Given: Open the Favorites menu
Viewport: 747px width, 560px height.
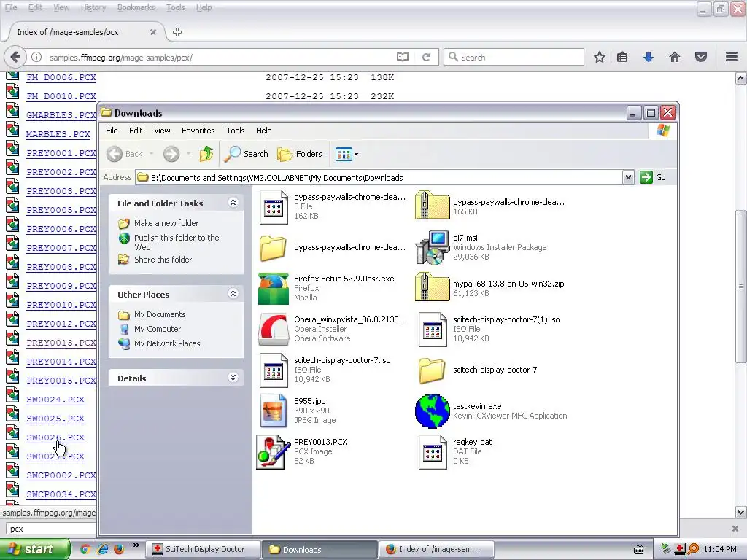Looking at the screenshot, I should pyautogui.click(x=198, y=131).
